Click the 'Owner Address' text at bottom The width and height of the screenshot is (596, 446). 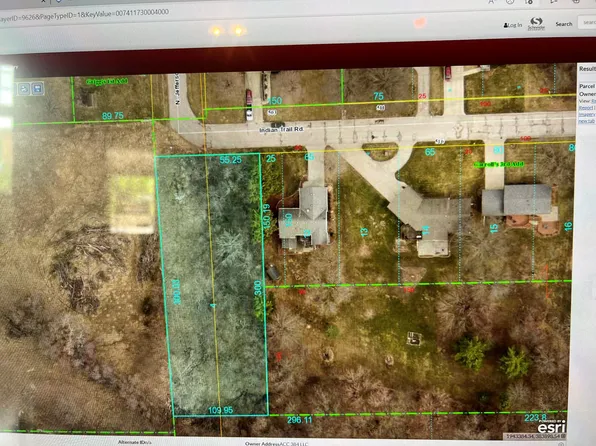click(263, 443)
